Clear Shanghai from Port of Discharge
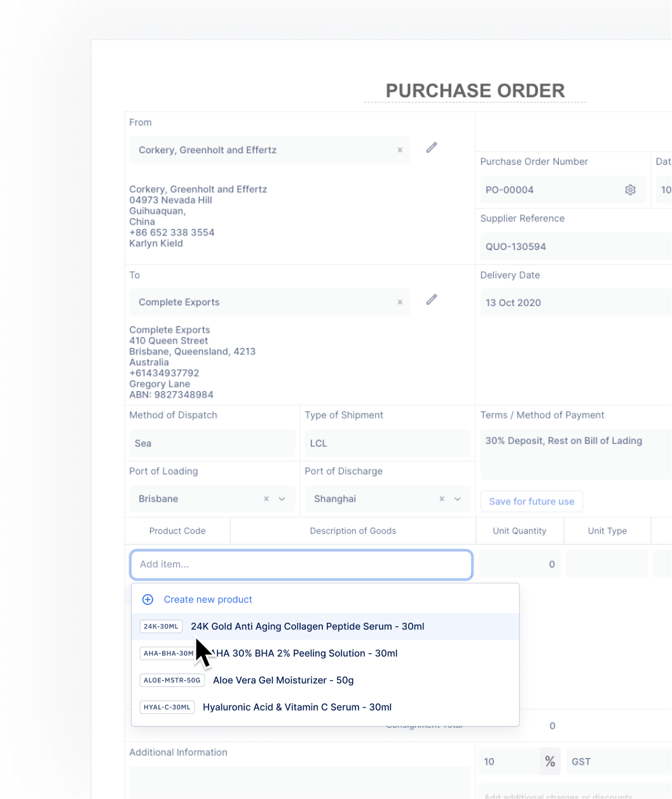672x799 pixels. tap(441, 499)
